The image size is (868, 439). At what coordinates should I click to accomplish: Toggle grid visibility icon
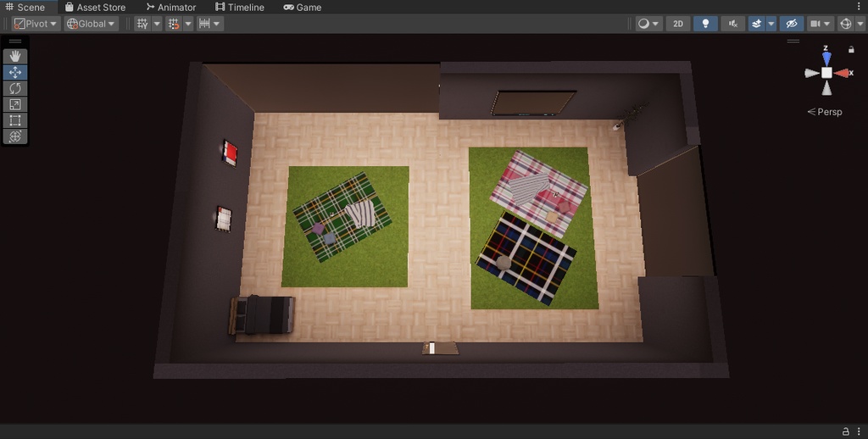click(142, 24)
